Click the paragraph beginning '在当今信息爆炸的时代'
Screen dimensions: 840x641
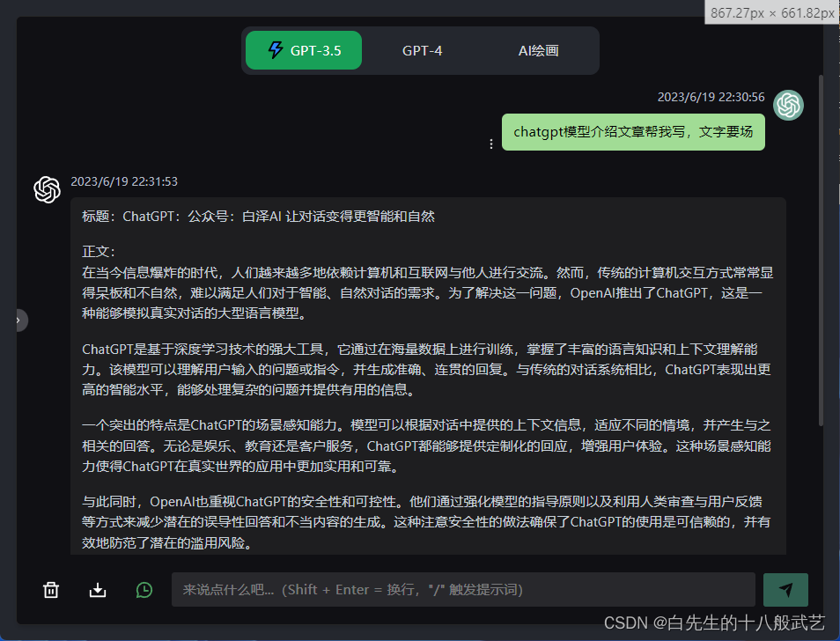pos(428,293)
